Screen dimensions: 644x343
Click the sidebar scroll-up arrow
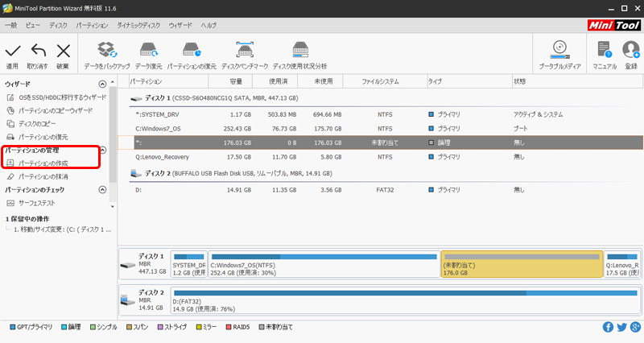(113, 83)
